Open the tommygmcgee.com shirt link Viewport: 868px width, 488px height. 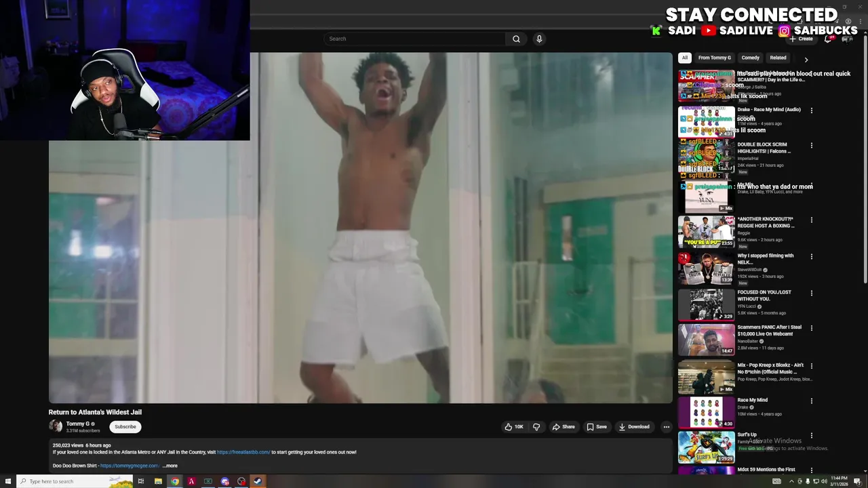point(130,466)
